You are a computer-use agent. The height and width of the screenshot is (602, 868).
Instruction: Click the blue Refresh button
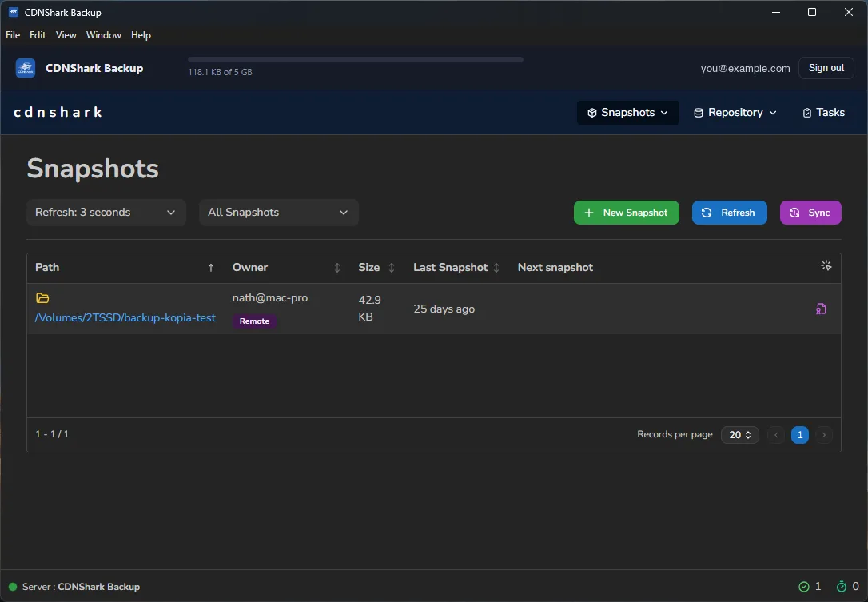tap(729, 213)
